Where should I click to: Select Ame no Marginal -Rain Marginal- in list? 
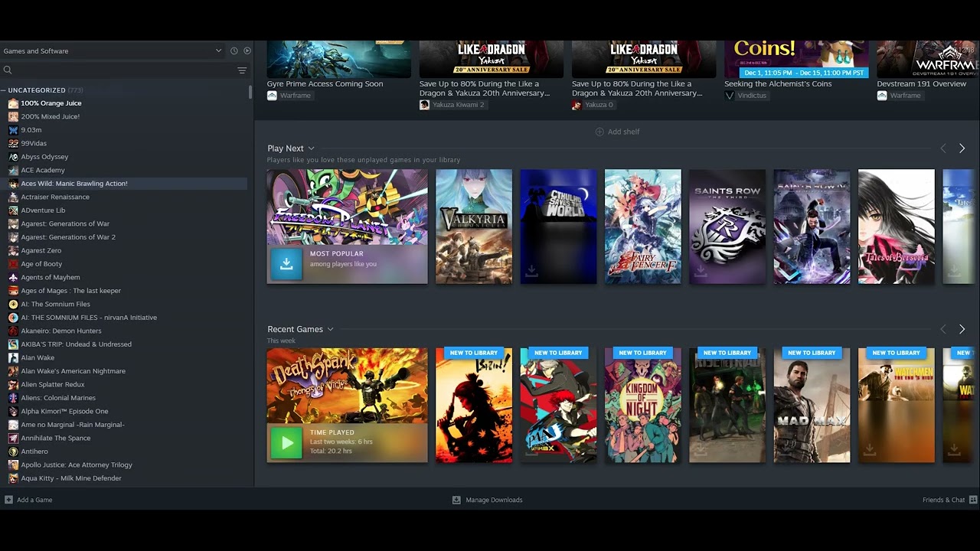[x=125, y=425]
